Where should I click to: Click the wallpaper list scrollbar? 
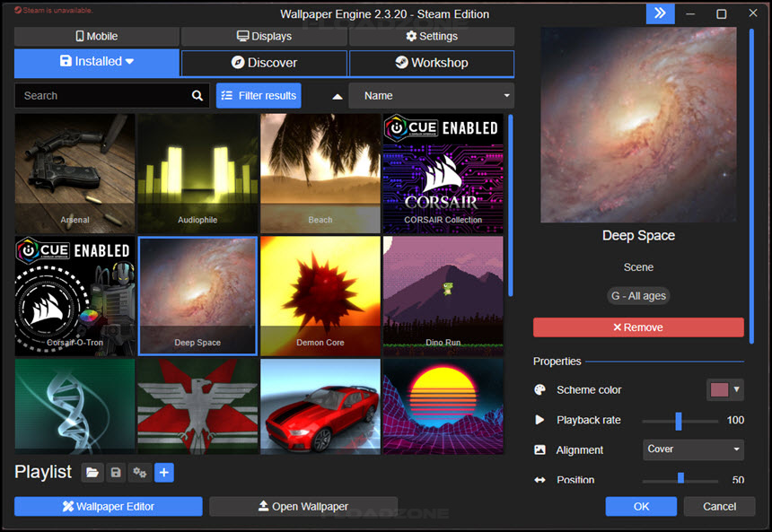(x=511, y=205)
